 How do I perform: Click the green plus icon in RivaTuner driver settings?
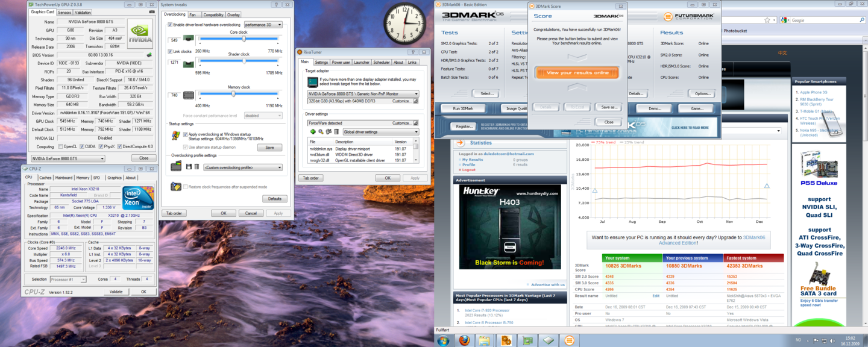(313, 132)
